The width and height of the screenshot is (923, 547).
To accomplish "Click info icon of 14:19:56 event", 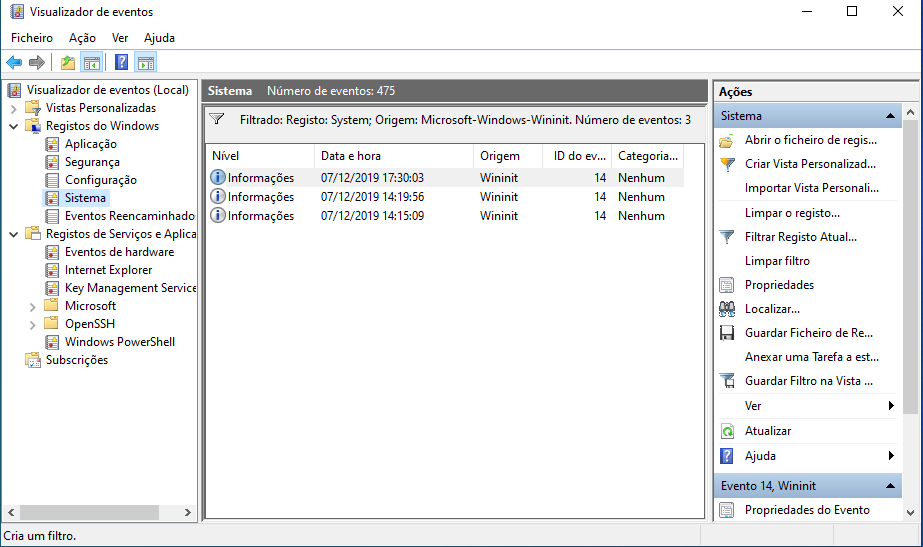I will pyautogui.click(x=218, y=196).
